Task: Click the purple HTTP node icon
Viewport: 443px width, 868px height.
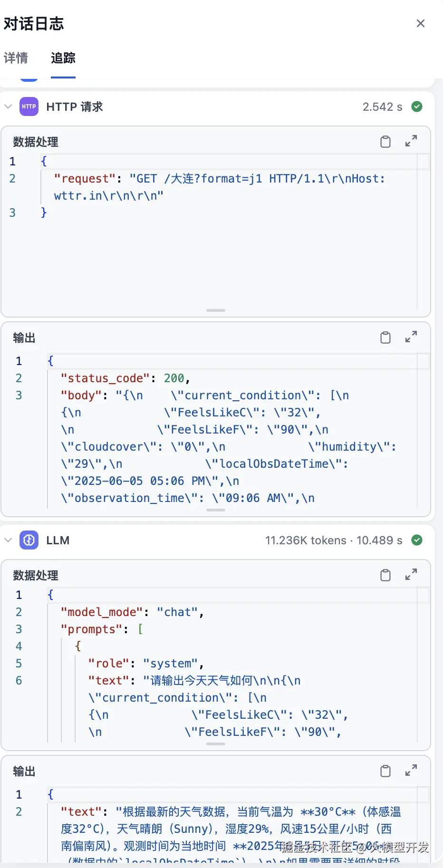Action: click(29, 106)
